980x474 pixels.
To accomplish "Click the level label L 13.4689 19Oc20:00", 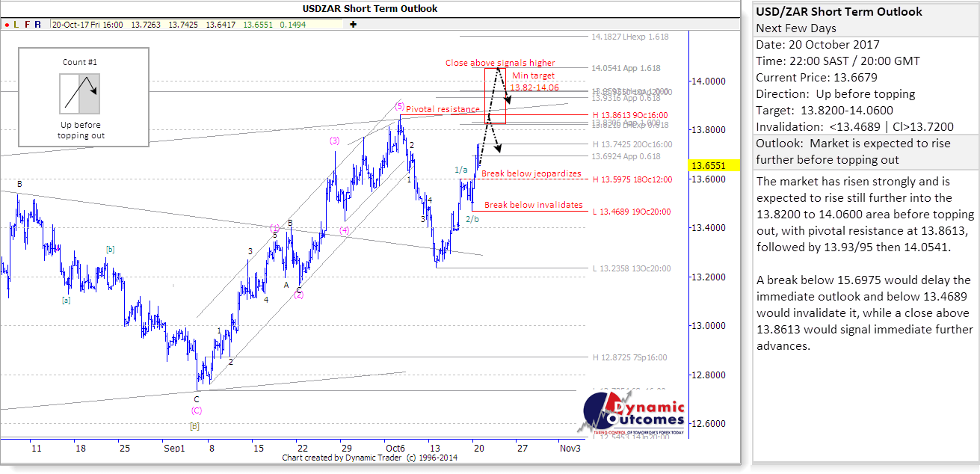I will [632, 212].
